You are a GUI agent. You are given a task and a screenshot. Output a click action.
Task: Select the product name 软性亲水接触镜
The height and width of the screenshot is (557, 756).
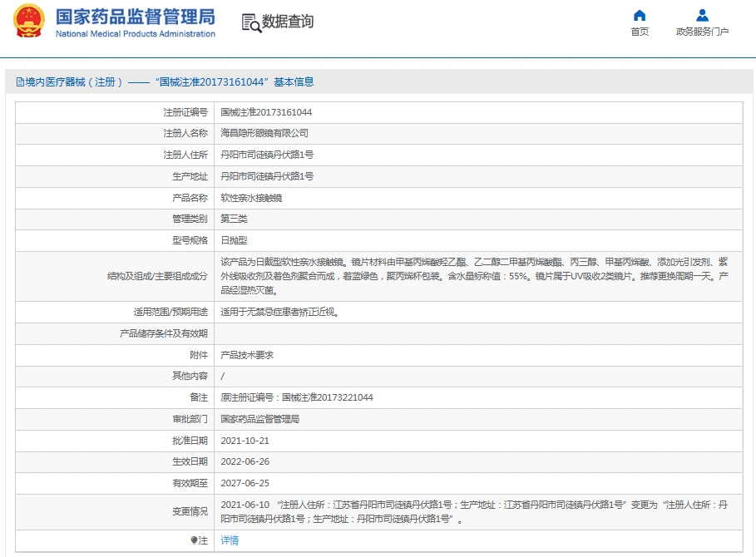click(x=251, y=198)
